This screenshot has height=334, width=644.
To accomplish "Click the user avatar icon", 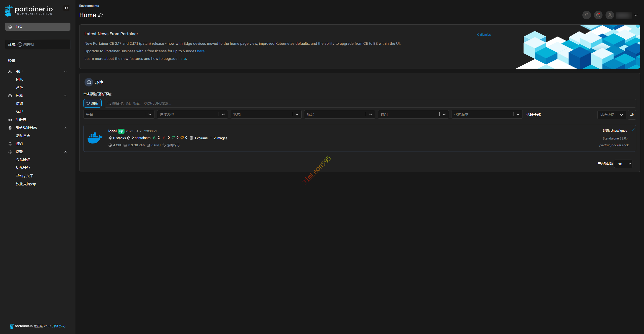I will click(x=610, y=15).
